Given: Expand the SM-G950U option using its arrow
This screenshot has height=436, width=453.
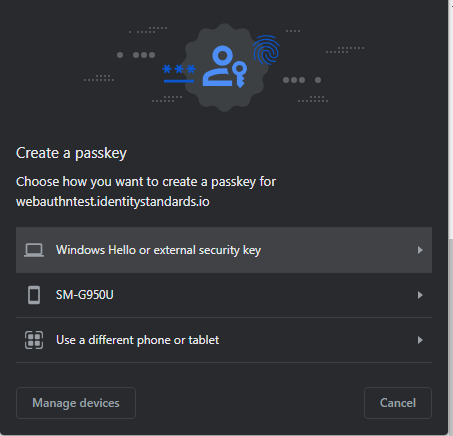Looking at the screenshot, I should tap(420, 295).
